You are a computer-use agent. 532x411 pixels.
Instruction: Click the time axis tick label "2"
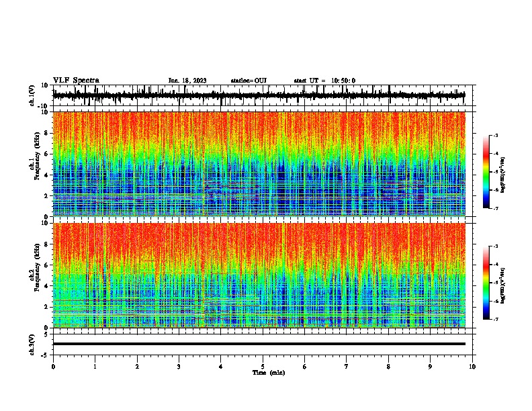click(x=137, y=367)
